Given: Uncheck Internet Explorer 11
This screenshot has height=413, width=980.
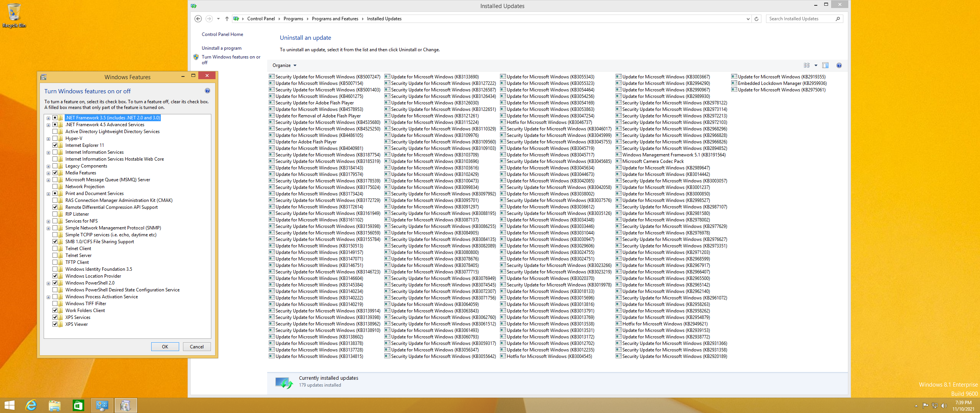Looking at the screenshot, I should pos(55,145).
